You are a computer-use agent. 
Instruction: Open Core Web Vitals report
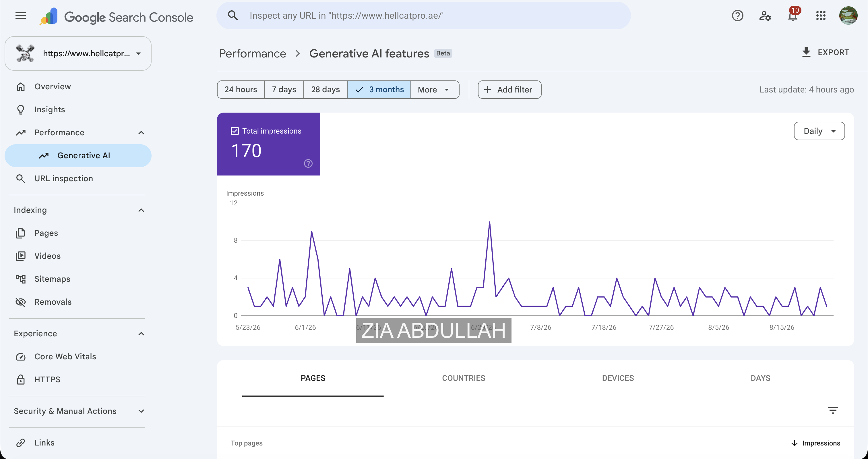click(x=78, y=356)
